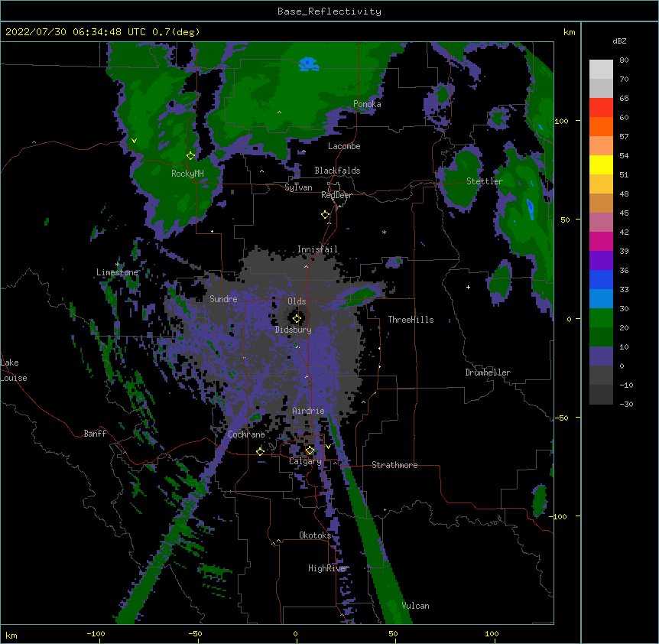
Task: Click the Lacombe label
Action: 344,146
